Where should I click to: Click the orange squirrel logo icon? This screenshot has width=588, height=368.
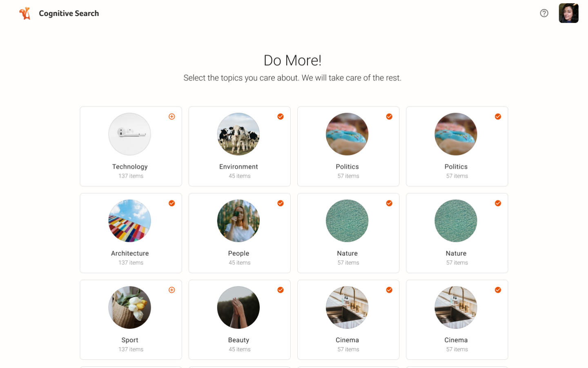25,13
